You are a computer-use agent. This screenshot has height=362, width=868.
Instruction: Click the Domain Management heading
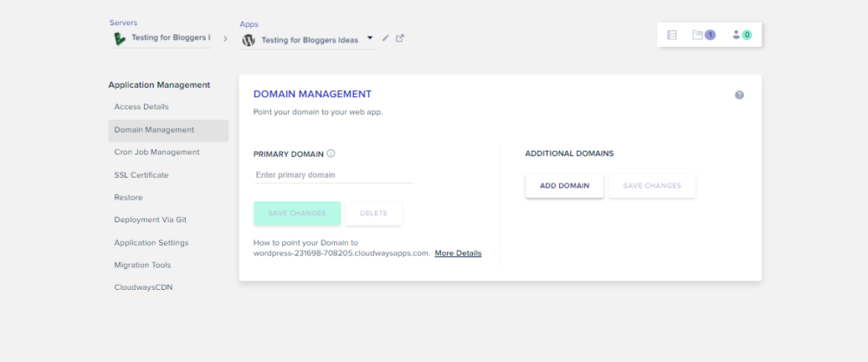[312, 94]
